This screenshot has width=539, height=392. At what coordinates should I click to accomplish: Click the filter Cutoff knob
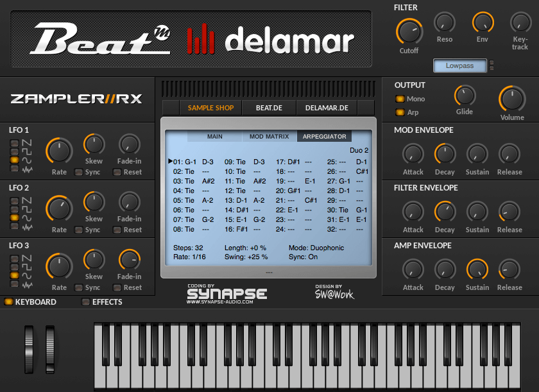click(x=409, y=32)
